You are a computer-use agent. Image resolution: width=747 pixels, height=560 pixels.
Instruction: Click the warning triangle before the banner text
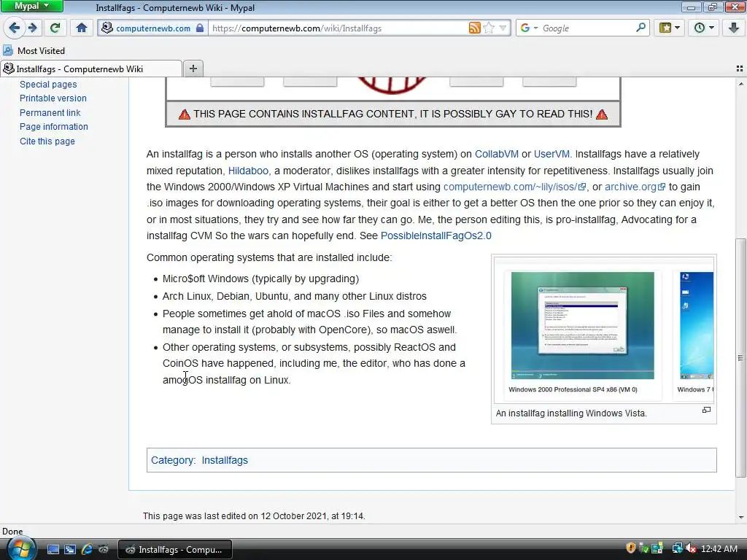coord(185,114)
